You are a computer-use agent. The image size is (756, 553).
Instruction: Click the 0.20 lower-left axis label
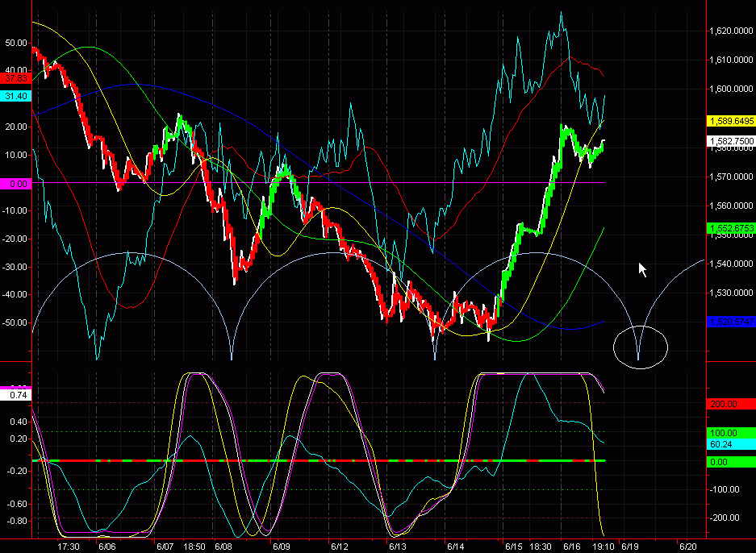tap(19, 439)
